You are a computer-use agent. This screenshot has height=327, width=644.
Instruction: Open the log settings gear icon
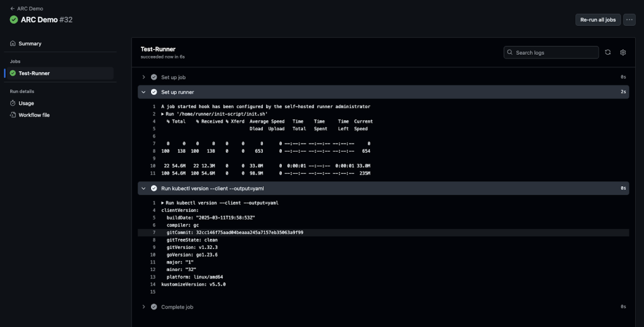pyautogui.click(x=623, y=53)
